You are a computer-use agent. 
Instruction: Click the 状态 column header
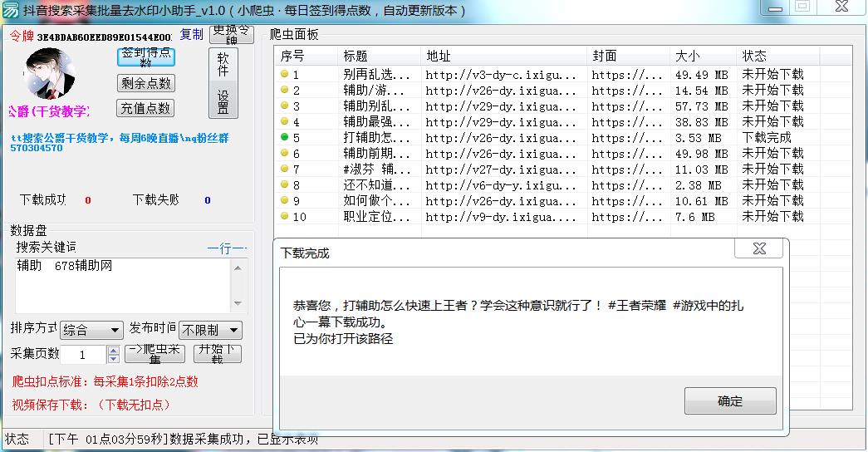[x=778, y=56]
